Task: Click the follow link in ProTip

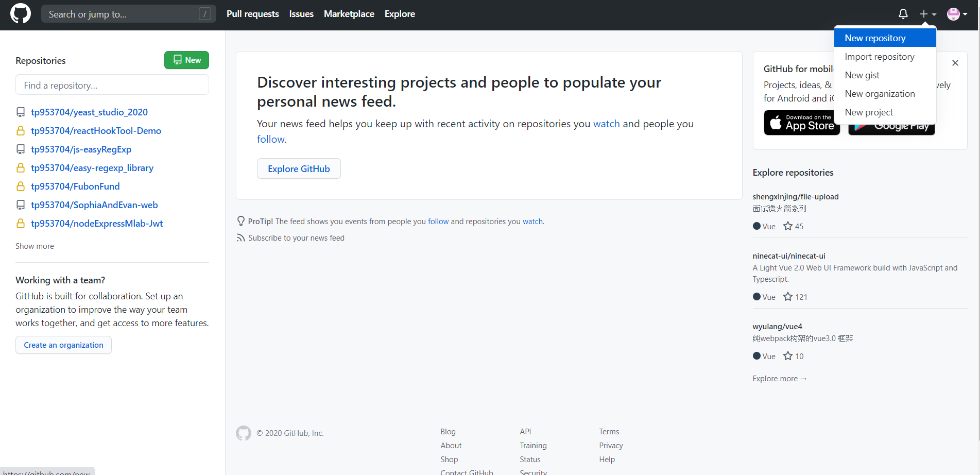Action: coord(438,222)
